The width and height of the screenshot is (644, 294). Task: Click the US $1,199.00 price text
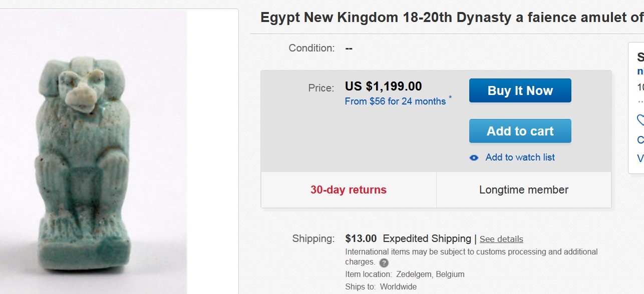click(x=384, y=86)
